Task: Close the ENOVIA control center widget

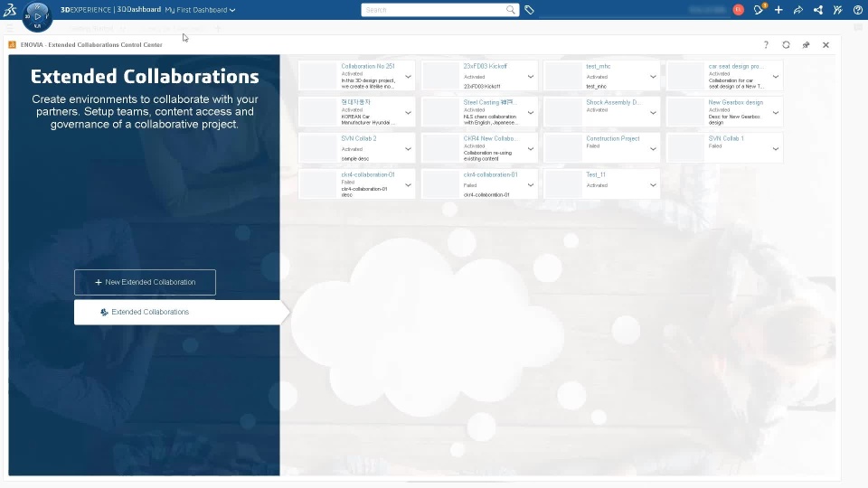Action: [x=826, y=45]
